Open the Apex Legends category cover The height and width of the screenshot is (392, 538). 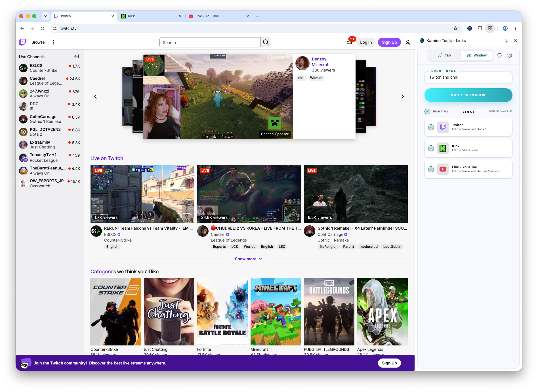coord(383,312)
